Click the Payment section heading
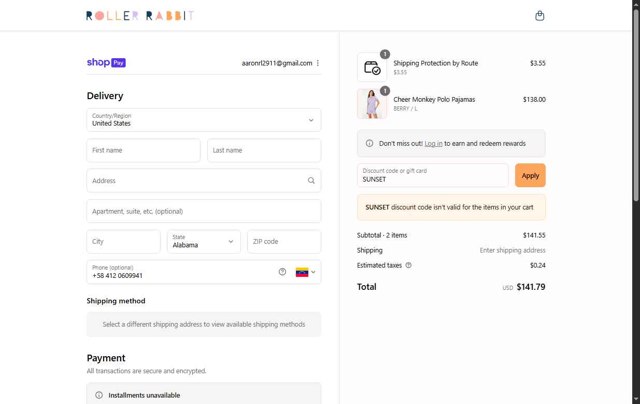 coord(106,358)
